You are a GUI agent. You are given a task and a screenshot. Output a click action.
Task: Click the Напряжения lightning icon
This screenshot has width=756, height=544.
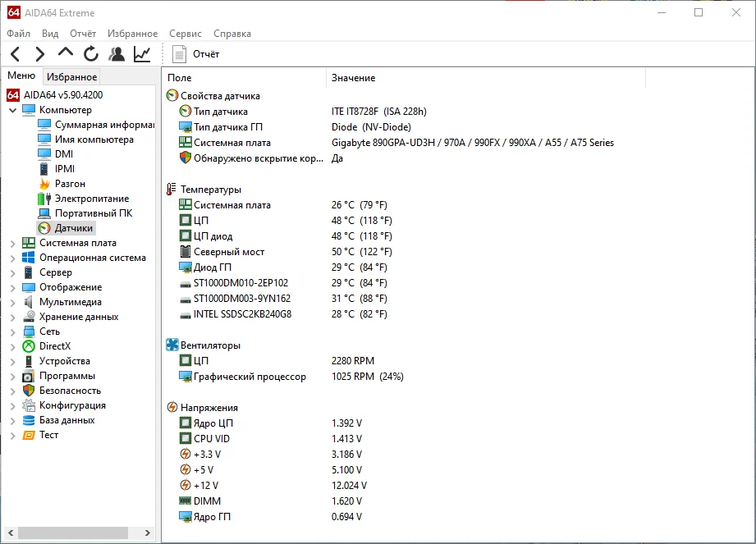(172, 407)
